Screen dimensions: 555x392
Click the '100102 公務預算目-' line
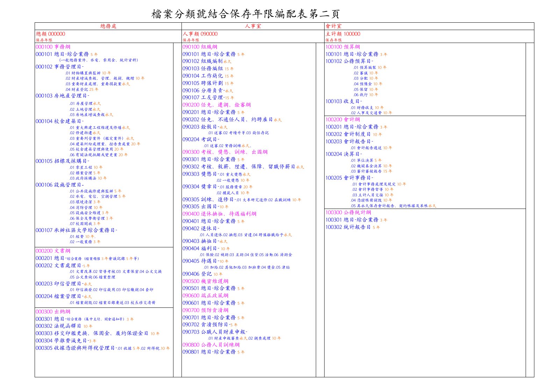[x=349, y=61]
